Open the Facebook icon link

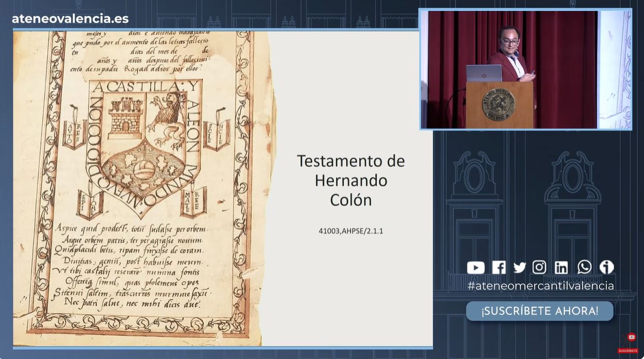pyautogui.click(x=499, y=267)
